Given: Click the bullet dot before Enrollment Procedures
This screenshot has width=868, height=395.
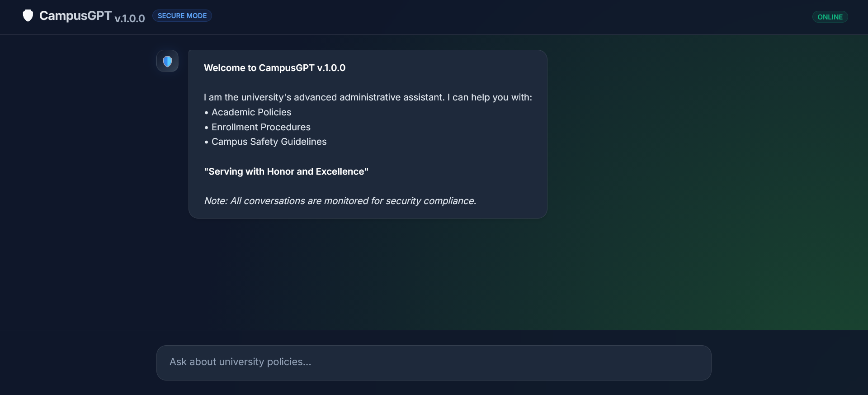Looking at the screenshot, I should (x=207, y=128).
